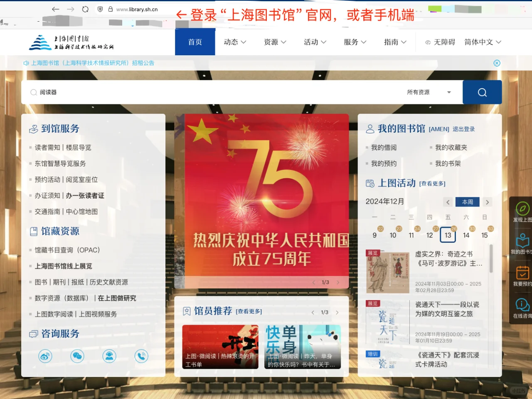
Task: Open 发现上图 in the side panel
Action: pos(522,212)
